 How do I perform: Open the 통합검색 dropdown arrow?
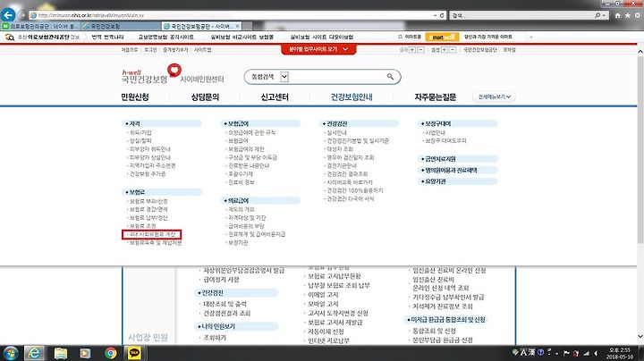point(284,77)
